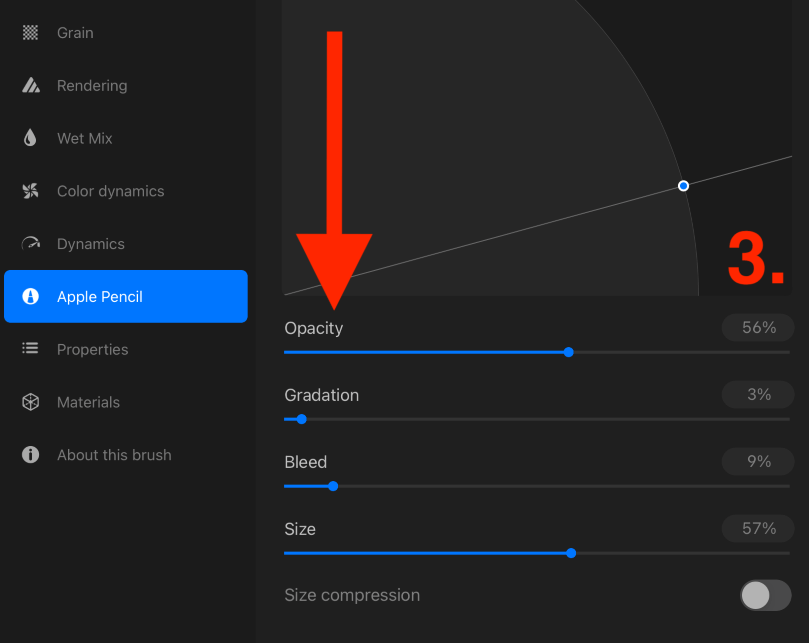Click the Opacity slider handle
This screenshot has width=809, height=643.
pos(569,352)
